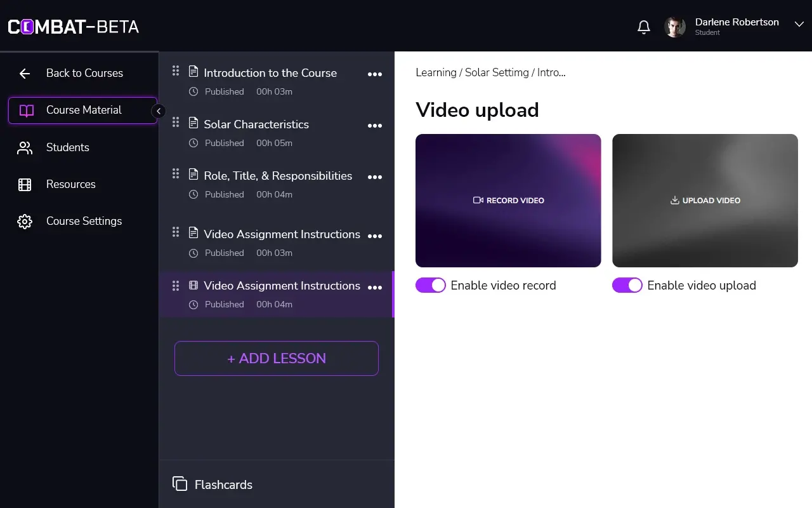Click the Course Settings gear icon
Image resolution: width=812 pixels, height=508 pixels.
pyautogui.click(x=25, y=222)
